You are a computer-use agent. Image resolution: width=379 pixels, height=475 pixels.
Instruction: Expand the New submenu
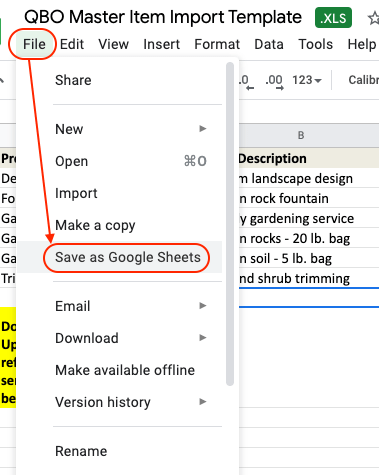[x=119, y=129]
